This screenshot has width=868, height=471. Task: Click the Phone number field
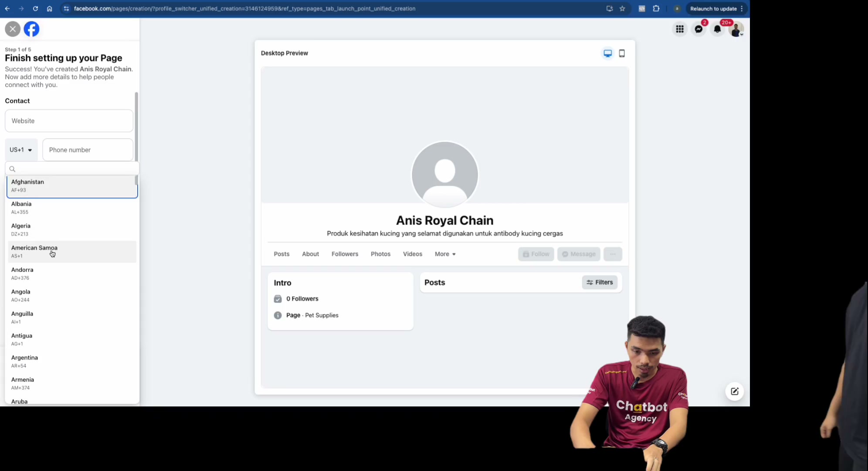pos(88,150)
